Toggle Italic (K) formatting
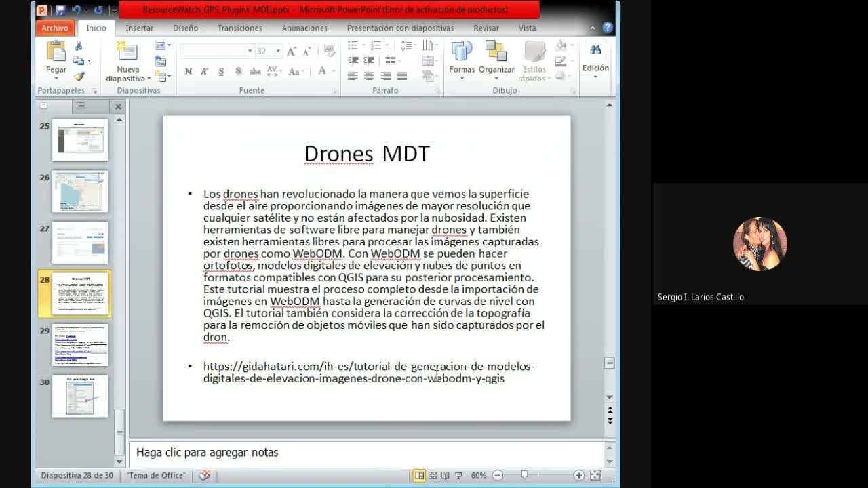The image size is (868, 488). (x=204, y=71)
